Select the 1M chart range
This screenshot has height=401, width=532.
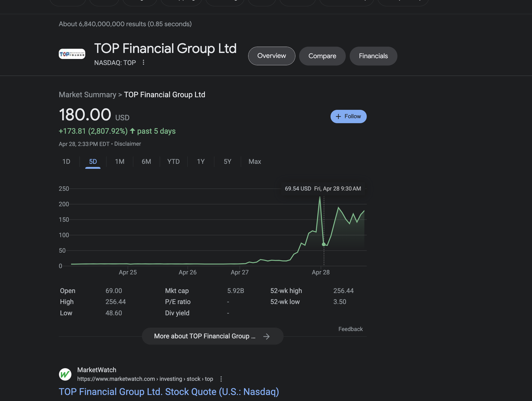coord(120,161)
